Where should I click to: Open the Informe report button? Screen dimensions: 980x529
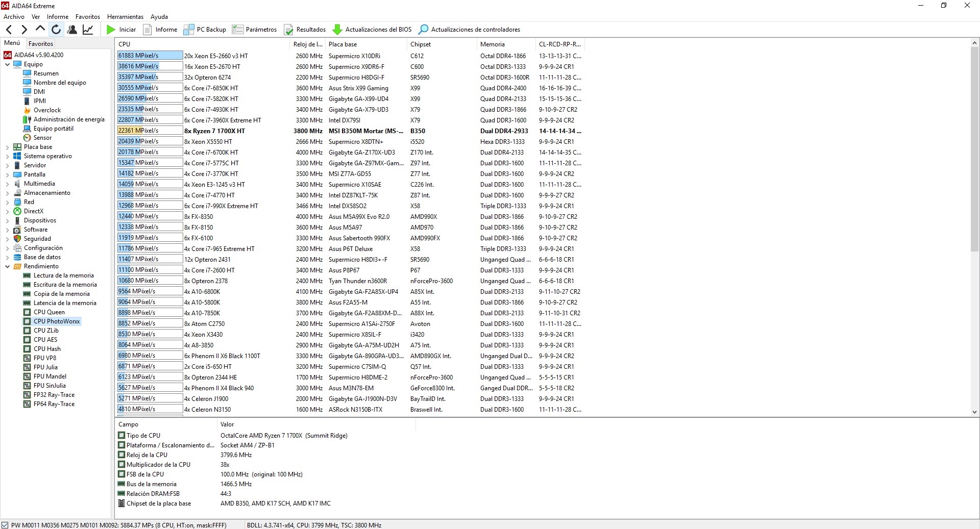pos(160,30)
